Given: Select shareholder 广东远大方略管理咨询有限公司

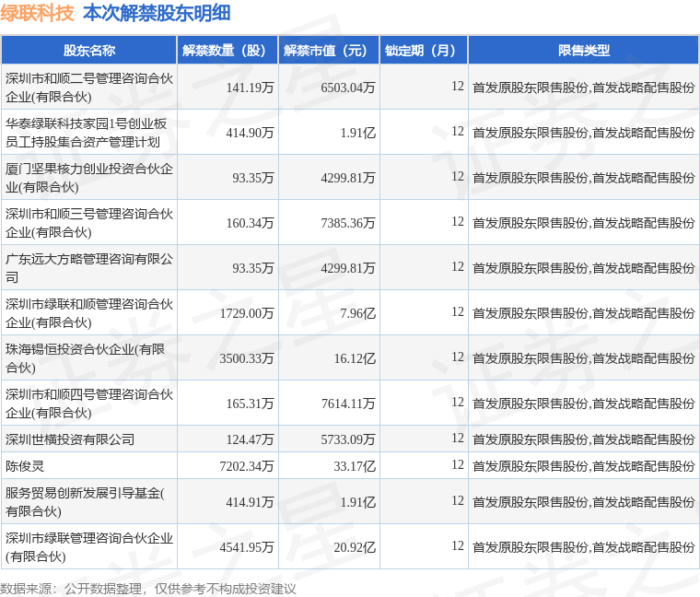Looking at the screenshot, I should 88,268.
